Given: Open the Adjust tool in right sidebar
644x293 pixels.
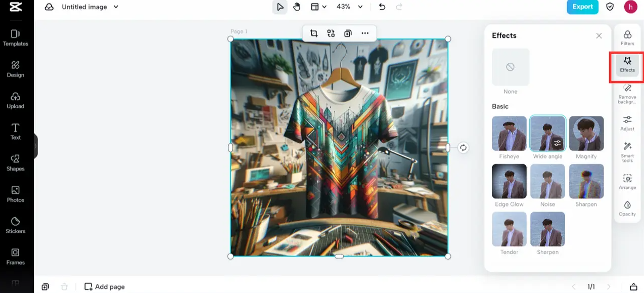Looking at the screenshot, I should tap(627, 123).
